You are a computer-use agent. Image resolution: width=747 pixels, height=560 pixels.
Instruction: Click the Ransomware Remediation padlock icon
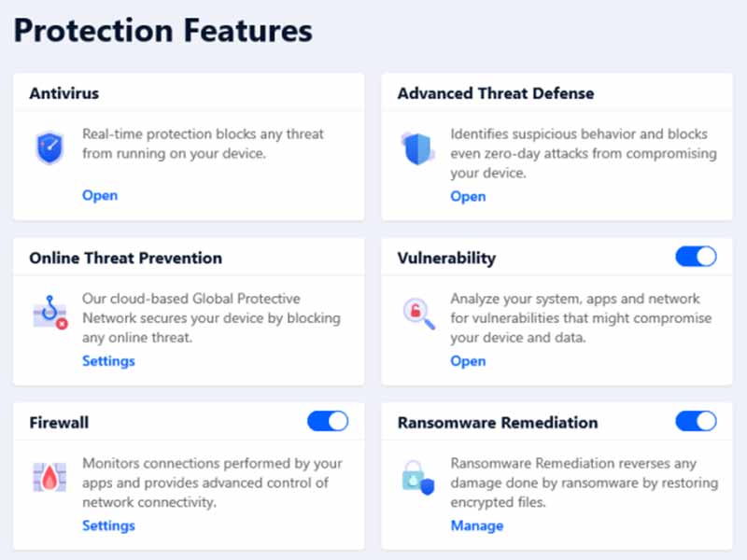pos(418,478)
